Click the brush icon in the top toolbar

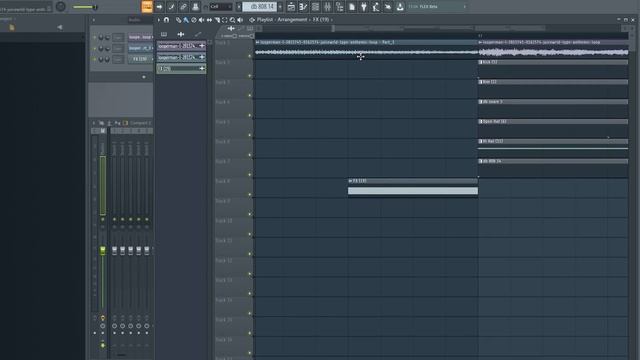click(171, 7)
